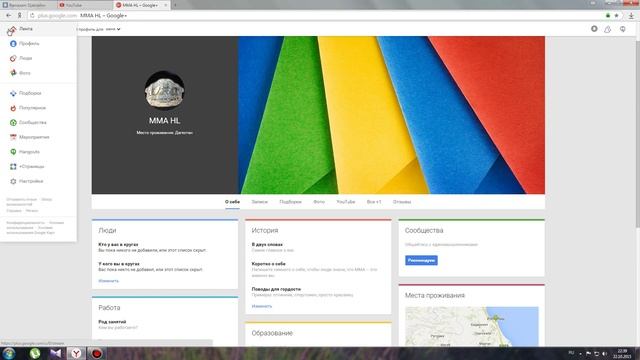
Task: Click the RU language indicator
Action: [x=571, y=353]
